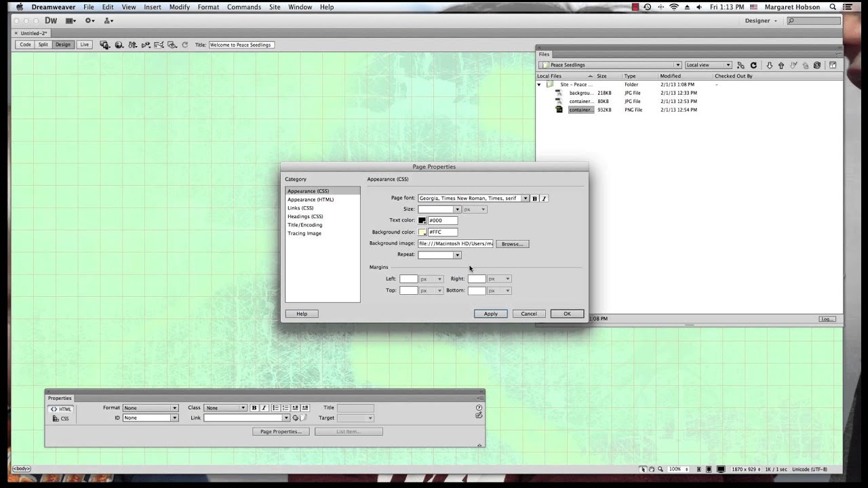
Task: Switch Properties panel to CSS mode
Action: pyautogui.click(x=60, y=419)
